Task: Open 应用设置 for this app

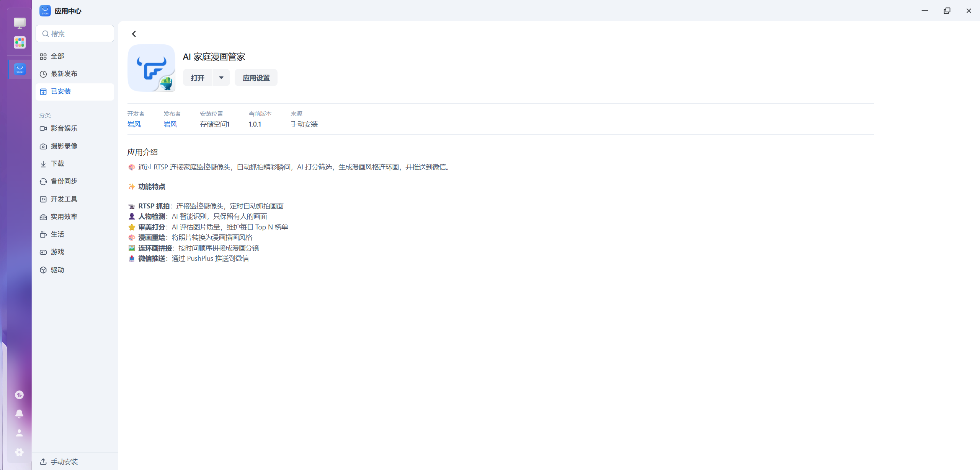Action: tap(256, 78)
